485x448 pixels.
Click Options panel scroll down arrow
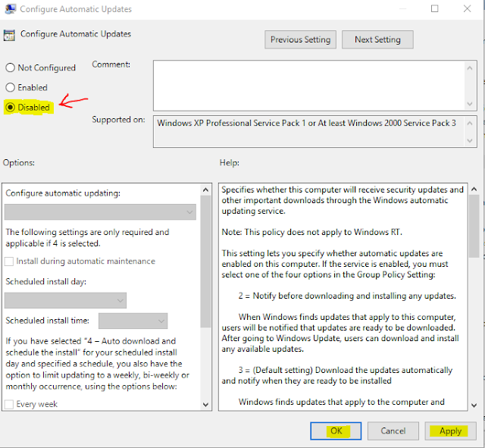[x=205, y=404]
